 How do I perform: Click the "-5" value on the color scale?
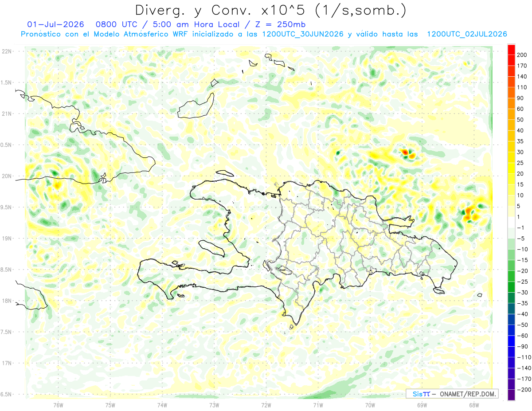520,239
